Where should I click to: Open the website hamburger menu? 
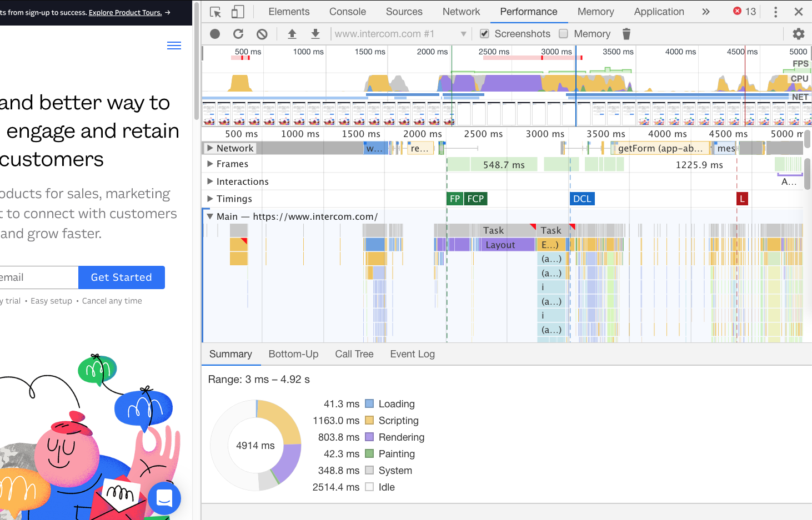174,46
